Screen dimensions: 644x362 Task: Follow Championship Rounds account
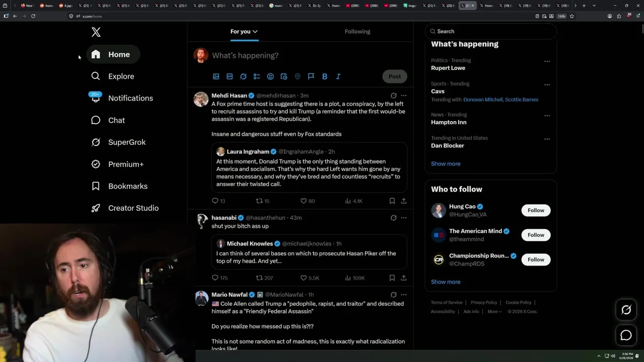point(536,259)
